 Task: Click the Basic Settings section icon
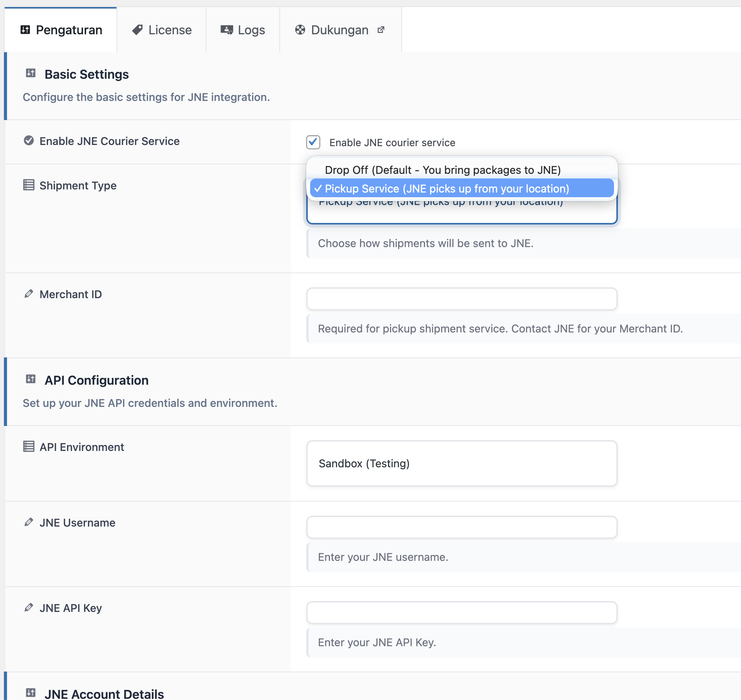click(x=31, y=73)
